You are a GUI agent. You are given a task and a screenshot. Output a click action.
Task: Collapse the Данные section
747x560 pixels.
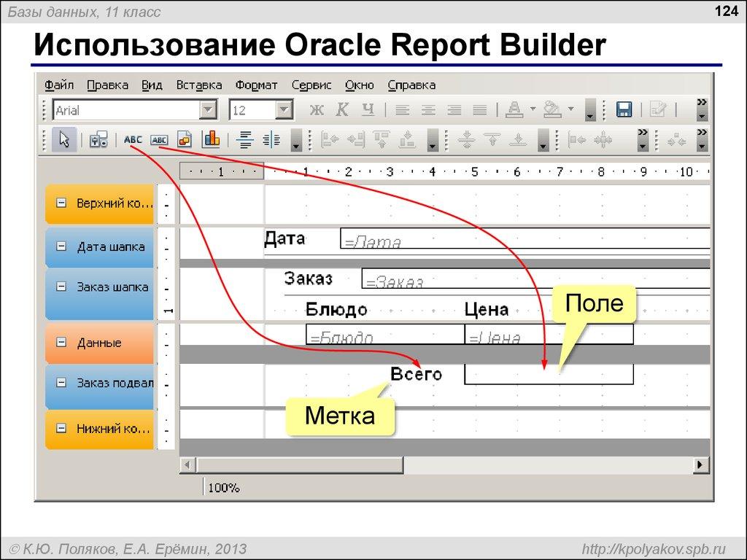coord(61,343)
